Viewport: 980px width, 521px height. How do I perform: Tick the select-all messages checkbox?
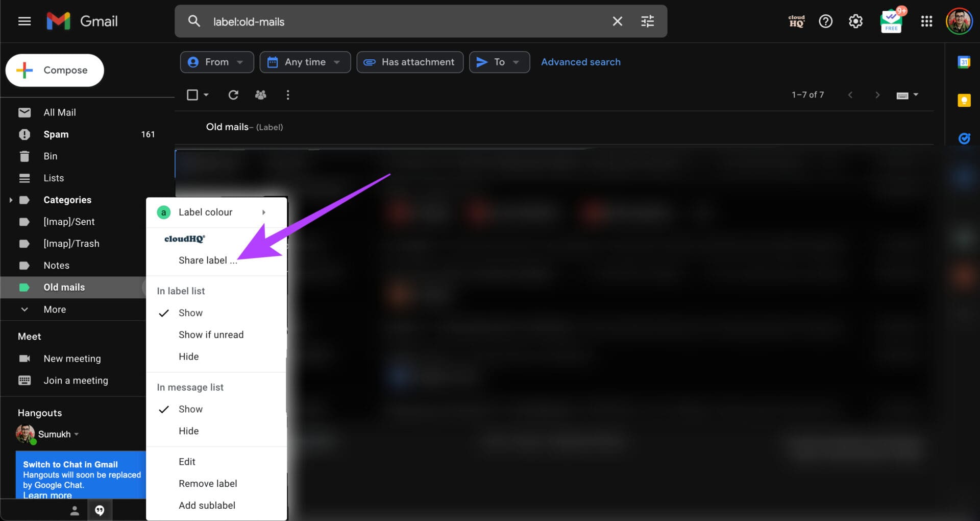click(192, 95)
